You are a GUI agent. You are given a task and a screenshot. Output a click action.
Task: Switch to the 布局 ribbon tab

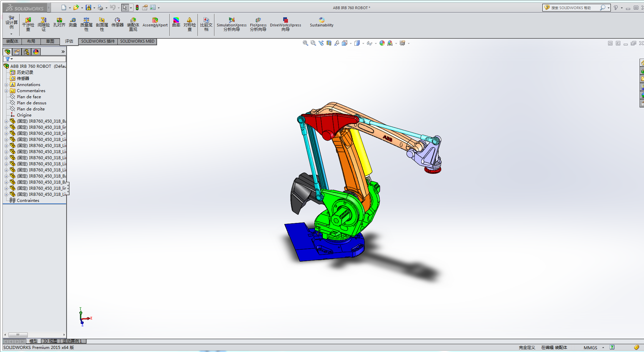click(x=31, y=41)
